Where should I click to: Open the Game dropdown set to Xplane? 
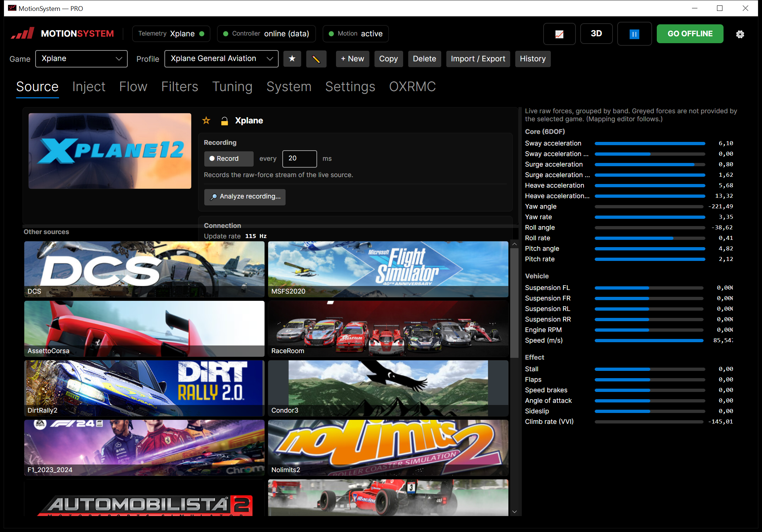pos(81,59)
